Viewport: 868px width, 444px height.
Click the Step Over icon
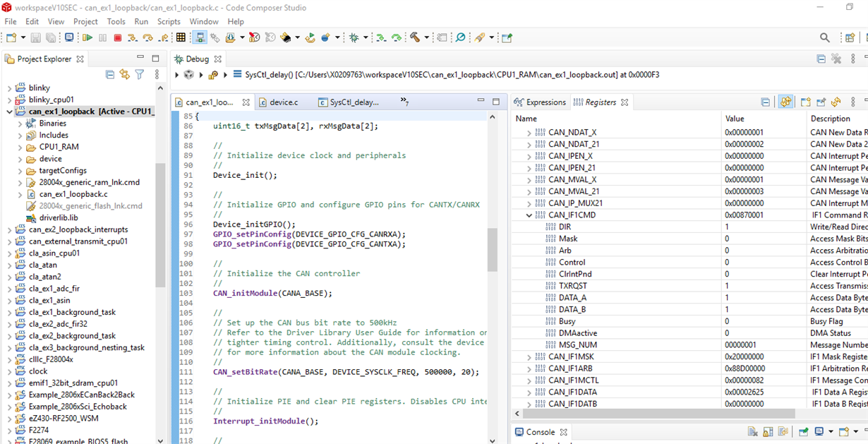coord(147,37)
